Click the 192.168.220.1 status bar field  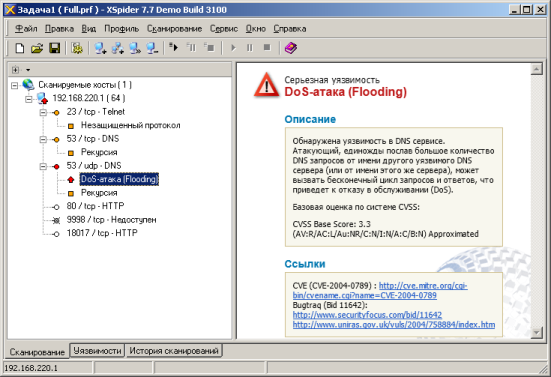point(48,368)
